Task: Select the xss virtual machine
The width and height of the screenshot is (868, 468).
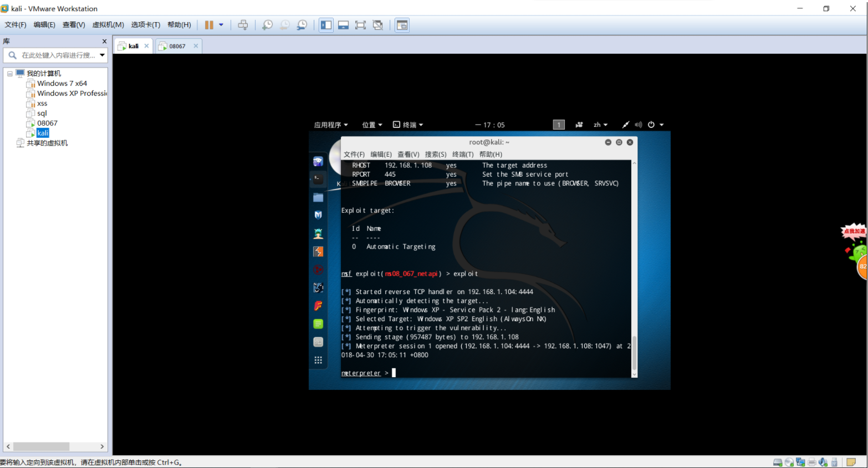Action: [x=42, y=104]
